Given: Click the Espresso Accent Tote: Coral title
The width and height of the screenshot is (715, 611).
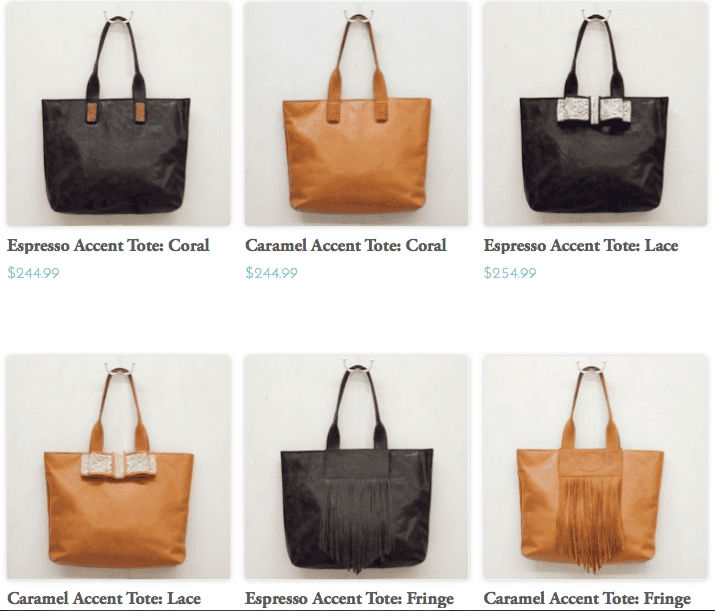Looking at the screenshot, I should click(x=109, y=245).
